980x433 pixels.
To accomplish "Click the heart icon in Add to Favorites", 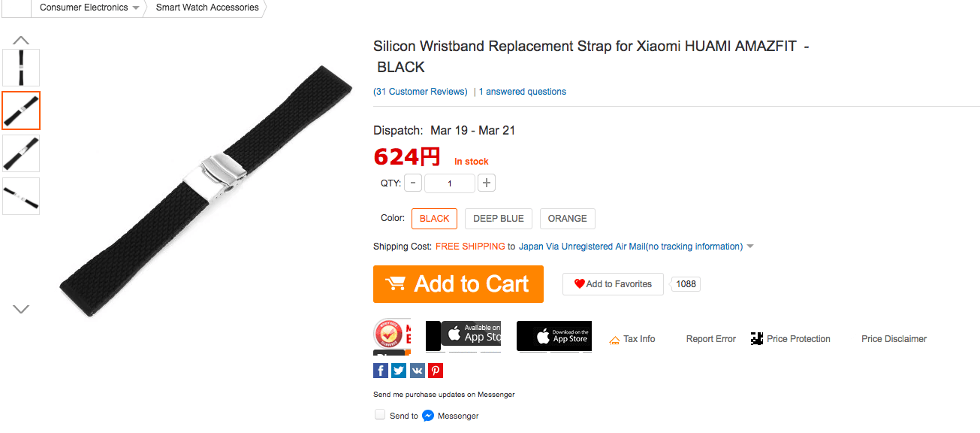I will point(579,284).
